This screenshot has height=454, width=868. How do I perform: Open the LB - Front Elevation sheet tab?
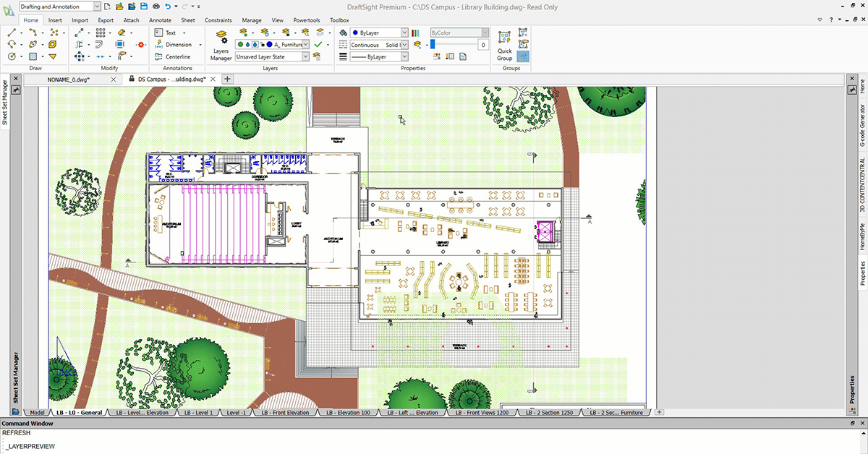pyautogui.click(x=286, y=412)
